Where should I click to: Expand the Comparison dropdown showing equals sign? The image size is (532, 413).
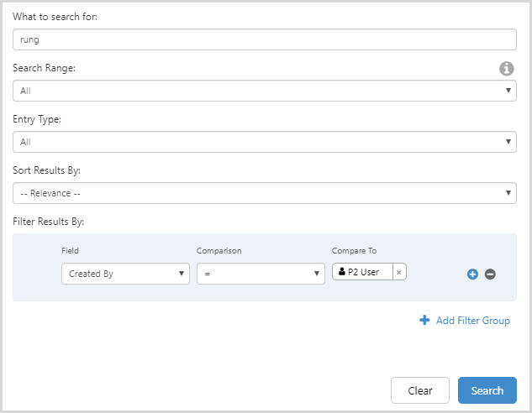coord(261,274)
